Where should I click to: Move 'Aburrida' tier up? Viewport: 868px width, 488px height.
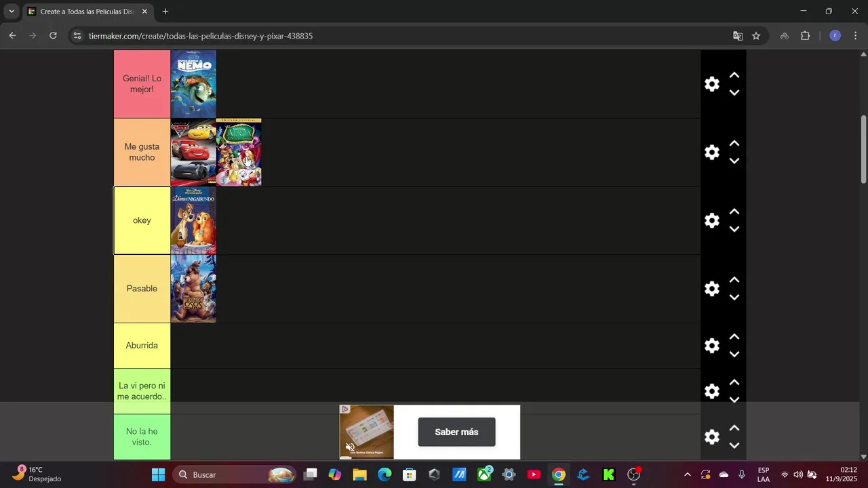point(734,337)
